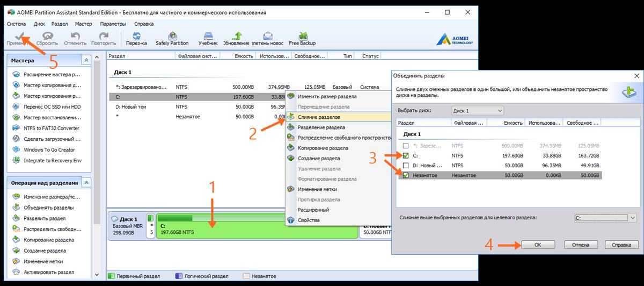The image size is (644, 286).
Task: Open the Выбрать диск dropdown
Action: click(x=478, y=111)
